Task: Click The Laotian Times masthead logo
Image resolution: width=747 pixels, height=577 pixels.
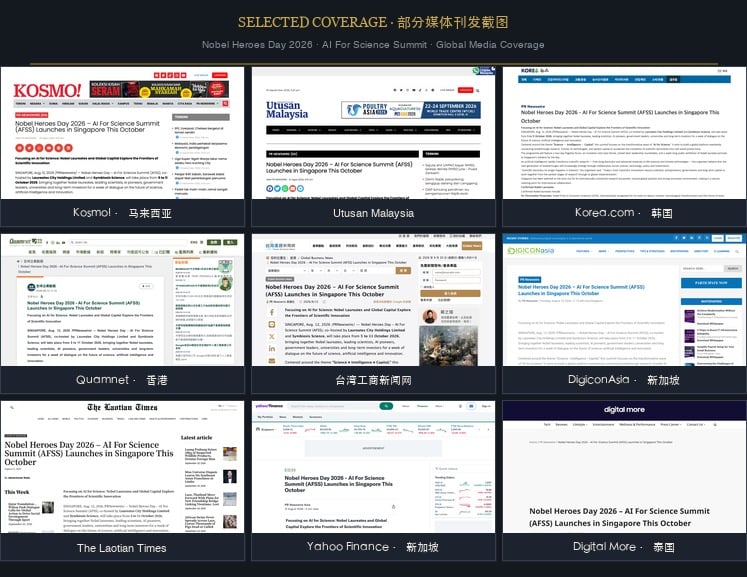Action: [x=122, y=407]
